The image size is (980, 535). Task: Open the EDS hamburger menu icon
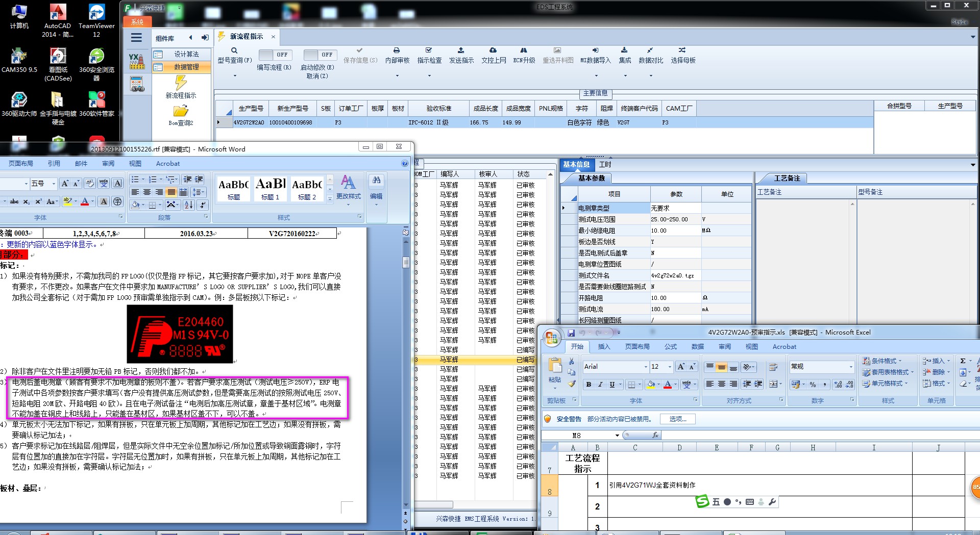[136, 38]
